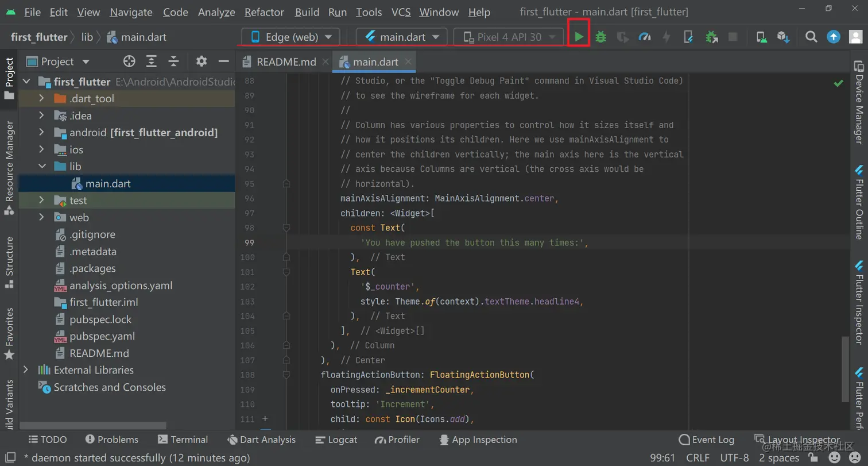Open the Favorites tool window

(9, 333)
